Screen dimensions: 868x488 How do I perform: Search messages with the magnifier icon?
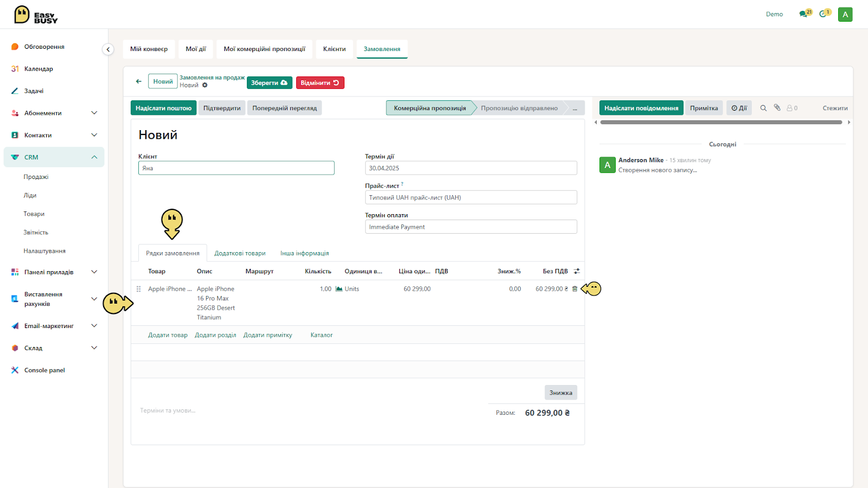[x=763, y=108]
